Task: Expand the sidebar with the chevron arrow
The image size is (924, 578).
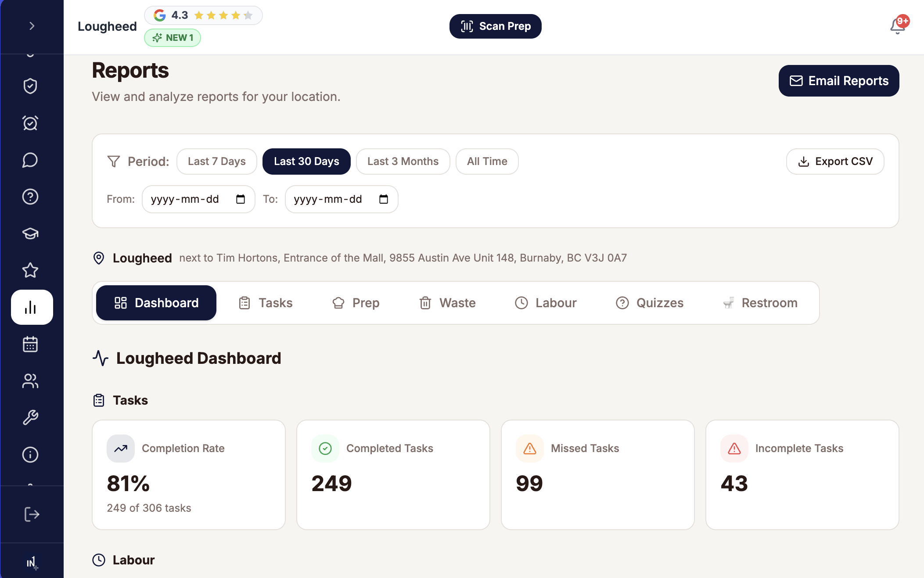Action: click(32, 26)
